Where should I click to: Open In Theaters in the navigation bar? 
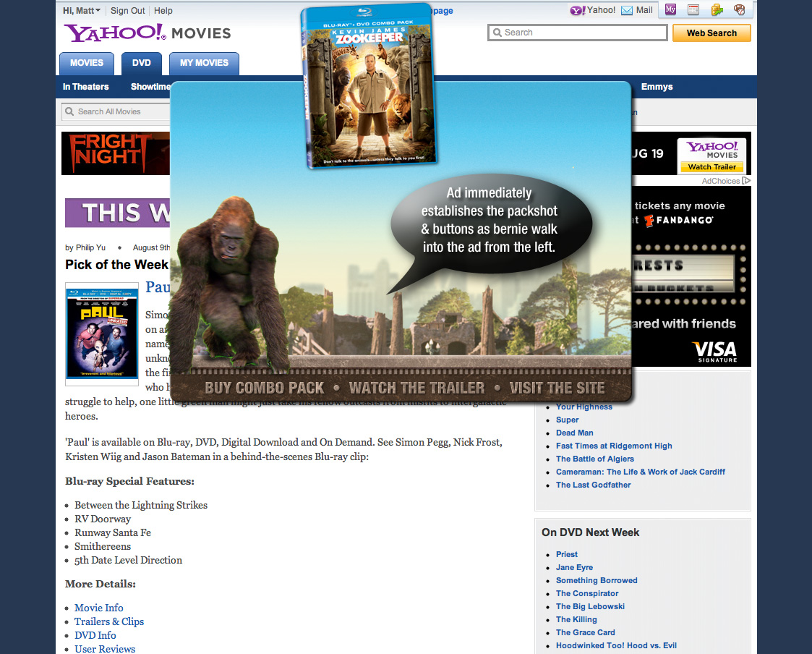coord(86,87)
